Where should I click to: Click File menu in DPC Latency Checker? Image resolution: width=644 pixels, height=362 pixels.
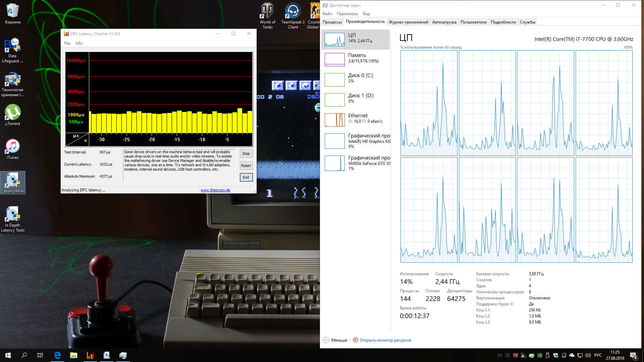pyautogui.click(x=66, y=43)
